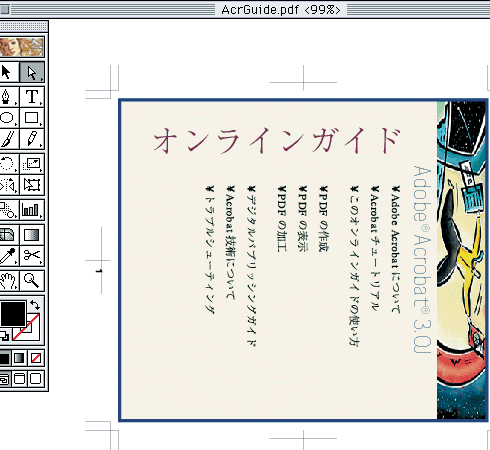Click the AcrGuide.pdf <99%> window title
This screenshot has height=450, width=490.
pos(281,10)
